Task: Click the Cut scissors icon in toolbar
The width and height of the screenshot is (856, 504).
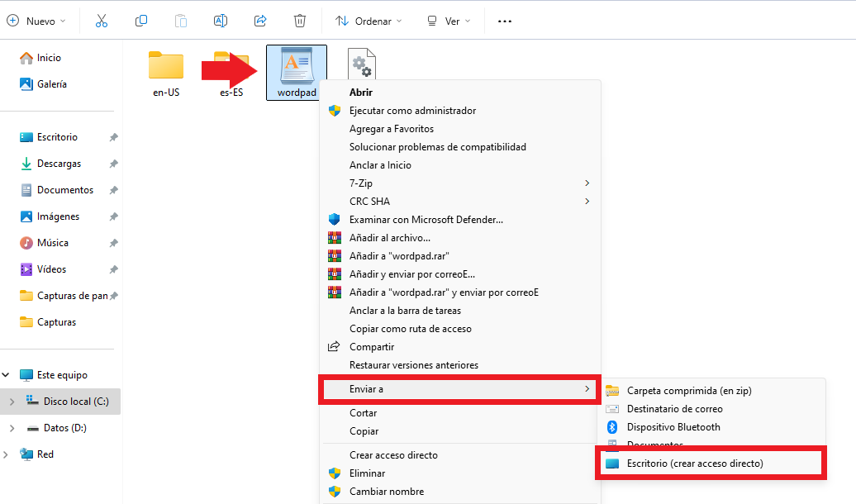Action: pos(102,21)
